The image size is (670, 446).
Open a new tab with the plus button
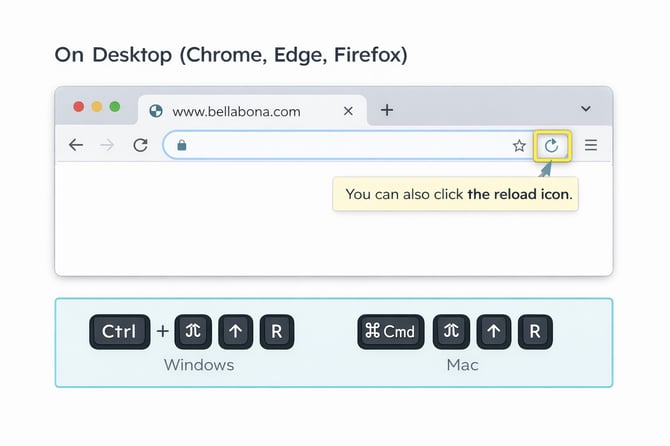pos(387,110)
